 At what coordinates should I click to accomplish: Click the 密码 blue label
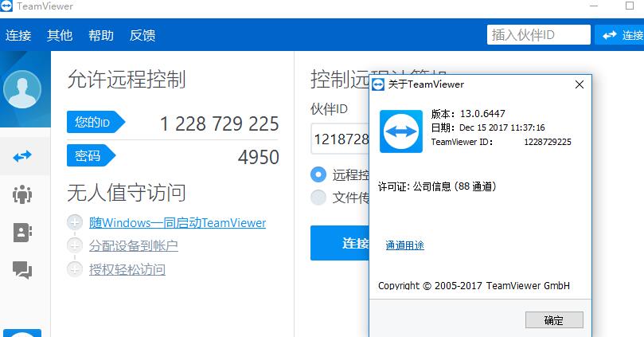pyautogui.click(x=92, y=156)
